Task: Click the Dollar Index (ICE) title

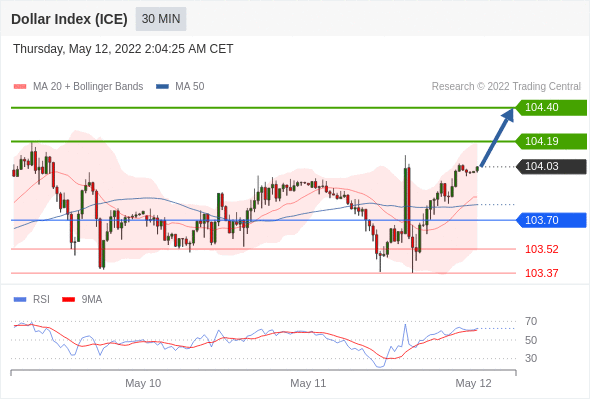Action: 69,19
